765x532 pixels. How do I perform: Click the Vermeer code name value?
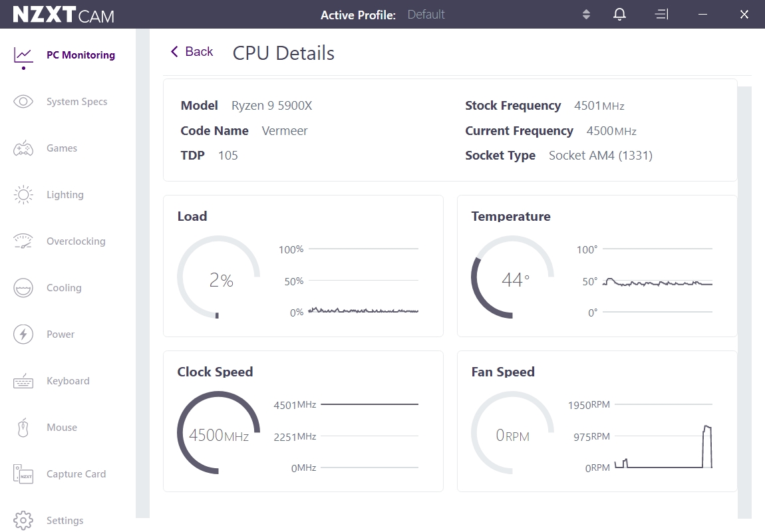pyautogui.click(x=285, y=131)
